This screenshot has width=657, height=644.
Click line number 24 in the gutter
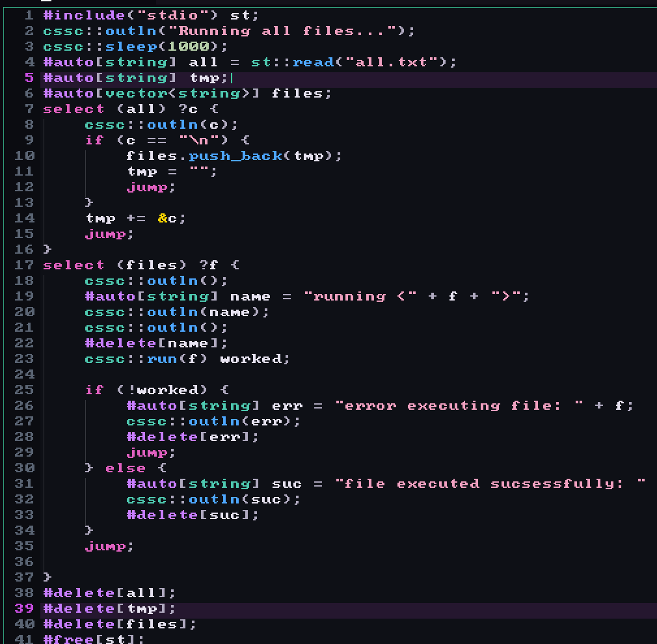click(24, 375)
